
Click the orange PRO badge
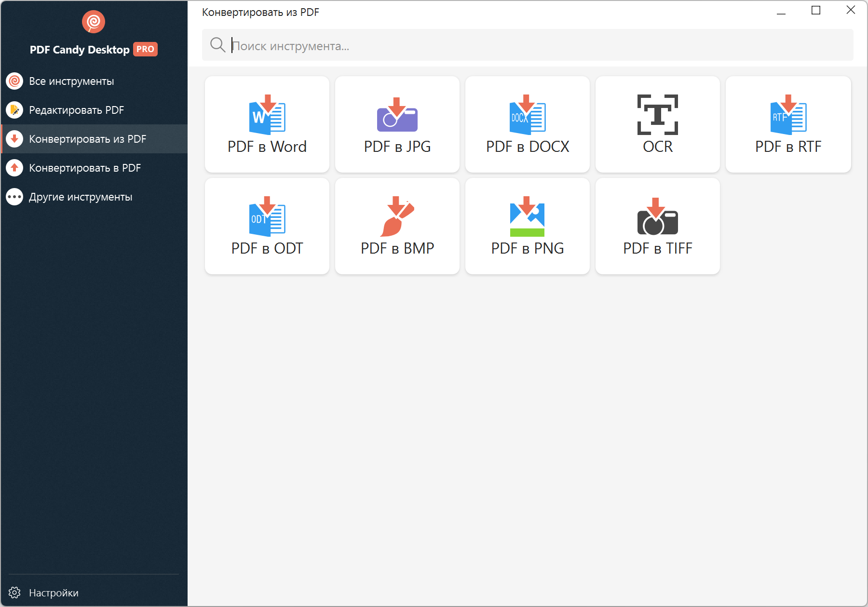pos(145,49)
